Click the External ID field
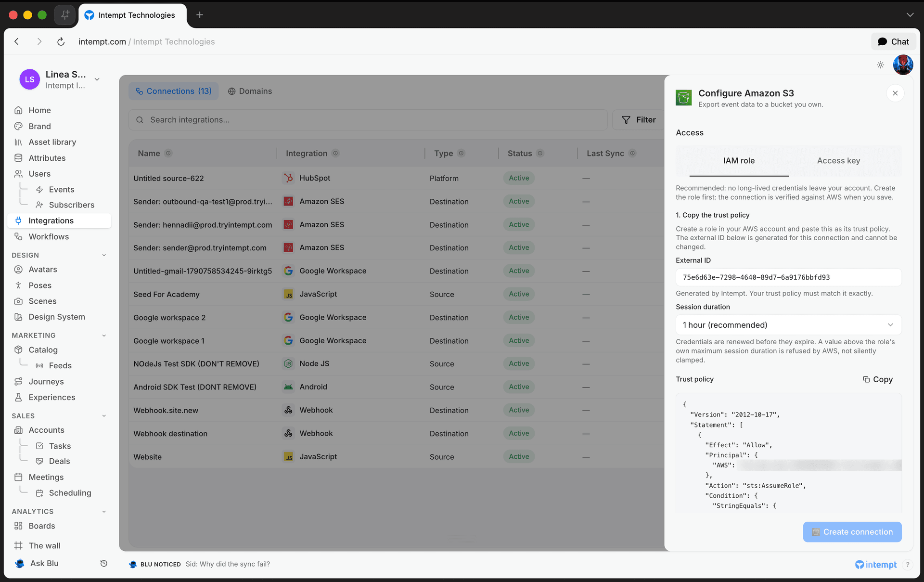924x582 pixels. [788, 277]
